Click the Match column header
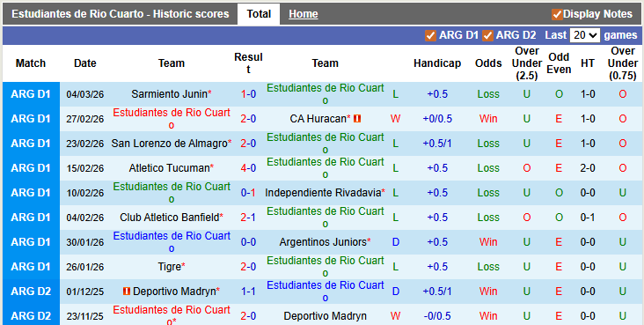644x325 pixels. click(31, 63)
